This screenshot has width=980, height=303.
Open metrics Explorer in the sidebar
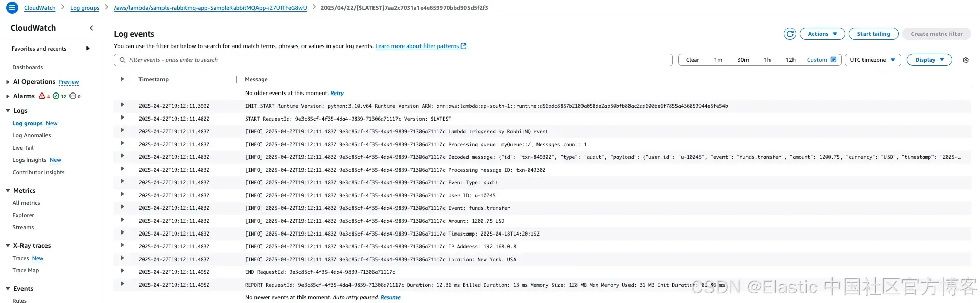point(23,215)
